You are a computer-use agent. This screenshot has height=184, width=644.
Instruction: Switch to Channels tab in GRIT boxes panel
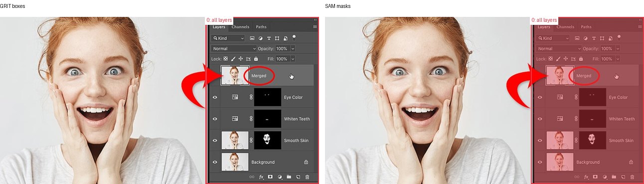(x=240, y=27)
